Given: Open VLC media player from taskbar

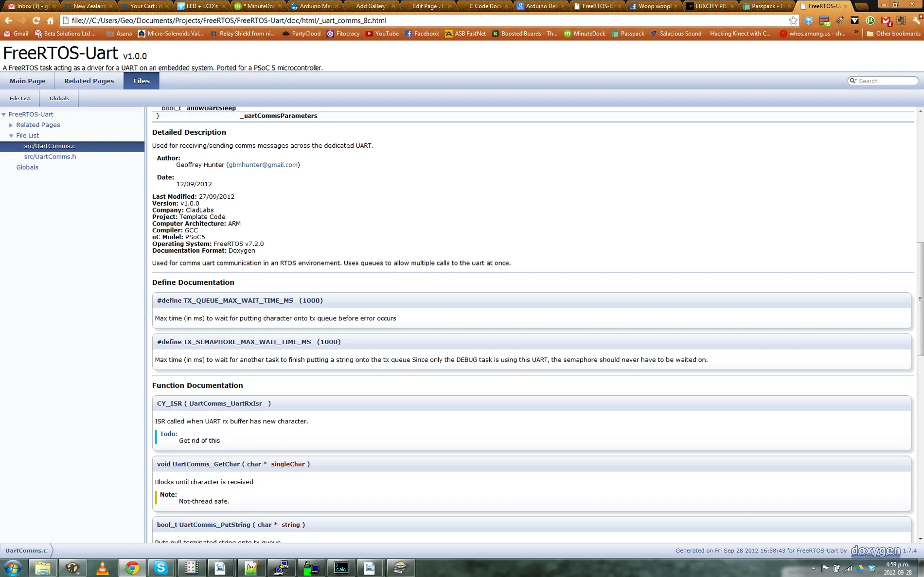Looking at the screenshot, I should click(x=103, y=567).
